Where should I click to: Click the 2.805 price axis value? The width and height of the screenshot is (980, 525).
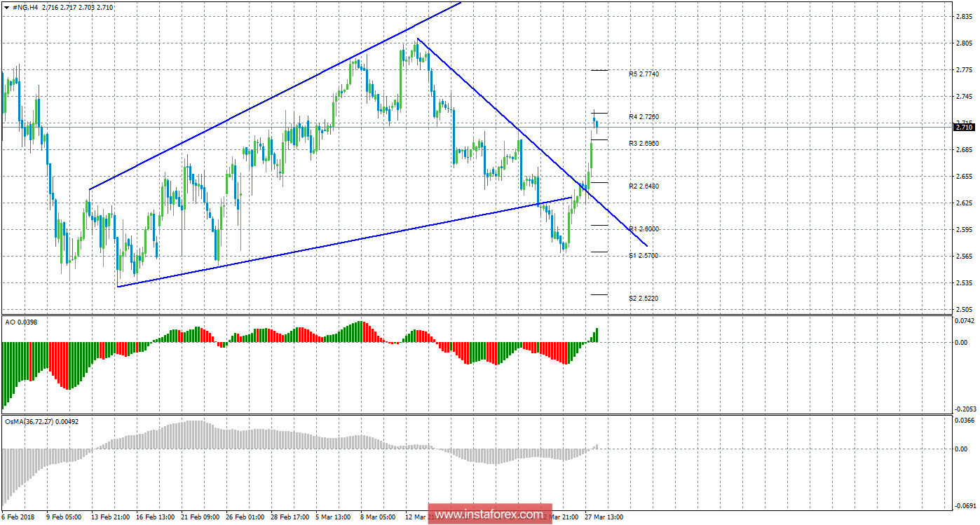[965, 43]
